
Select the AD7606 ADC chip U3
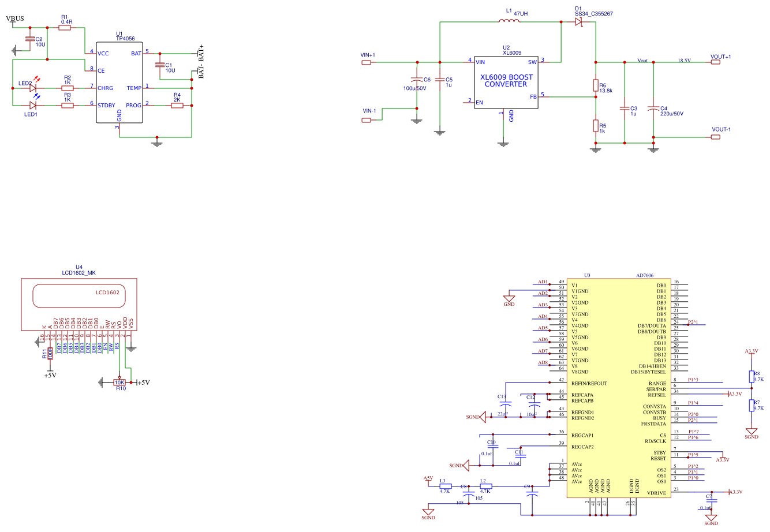pos(619,388)
